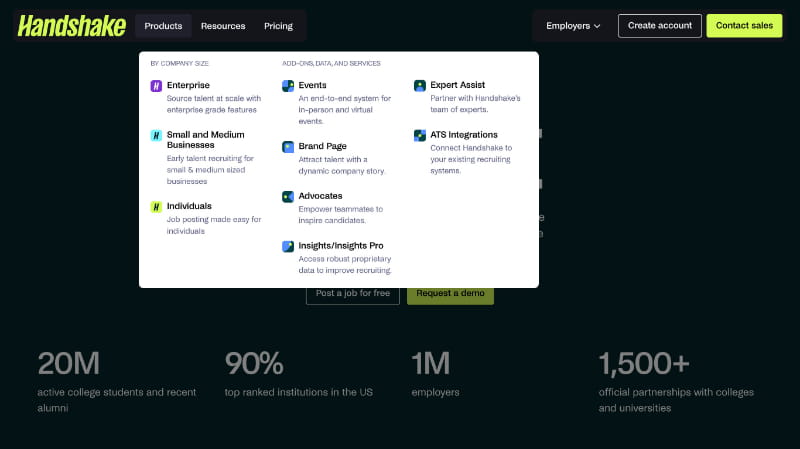Screen dimensions: 800x449
Task: Click the Create account button
Action: pyautogui.click(x=660, y=26)
